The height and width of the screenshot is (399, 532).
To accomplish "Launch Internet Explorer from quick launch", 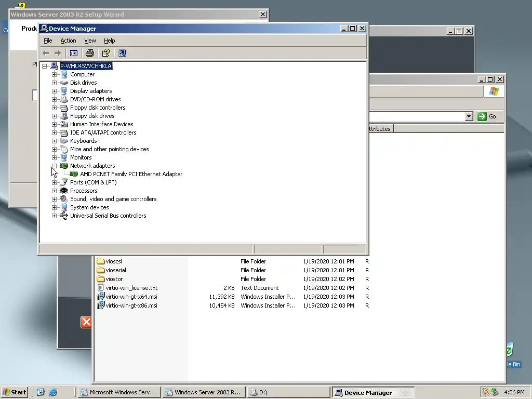I will pyautogui.click(x=53, y=393).
